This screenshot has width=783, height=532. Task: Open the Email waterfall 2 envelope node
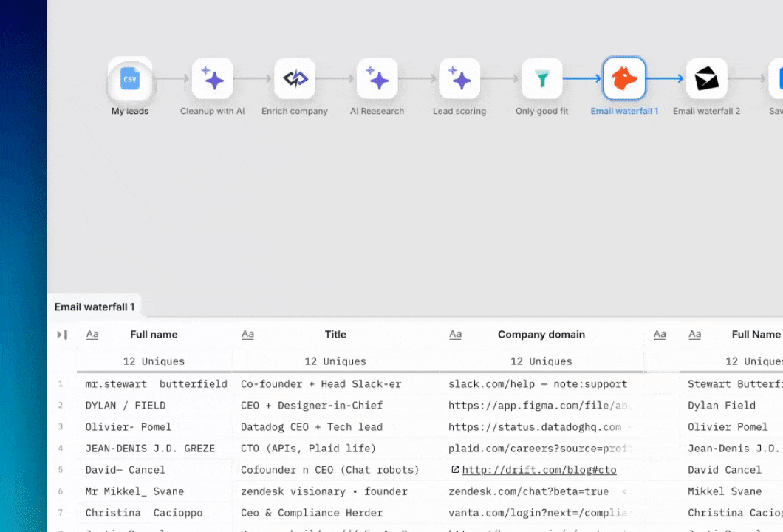pos(707,79)
